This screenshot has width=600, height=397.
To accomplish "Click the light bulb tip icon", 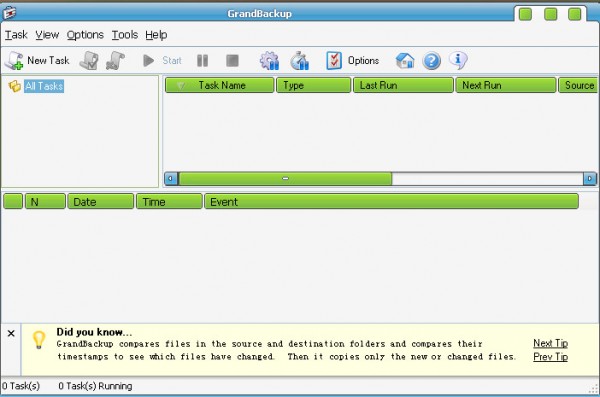I will click(x=39, y=340).
